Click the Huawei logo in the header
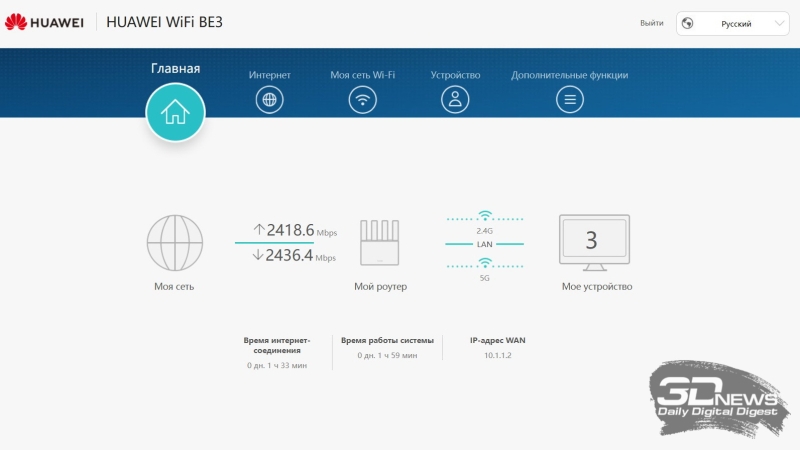Screen dimensions: 800x450 (x=44, y=22)
